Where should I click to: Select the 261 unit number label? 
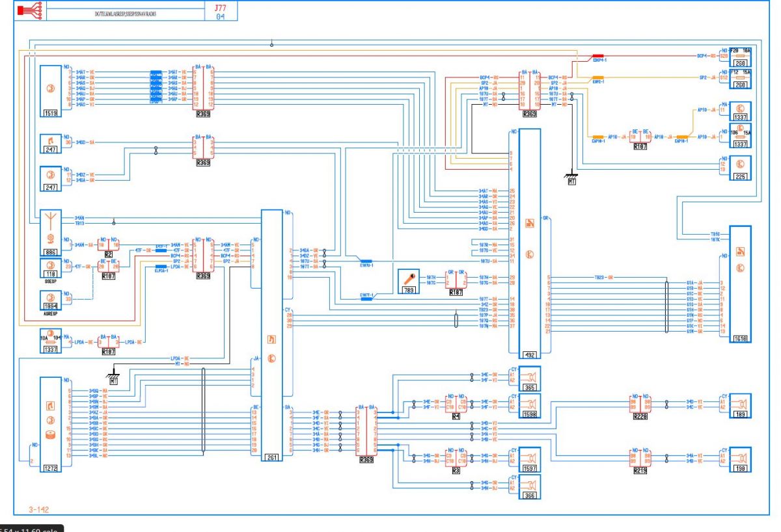271,458
